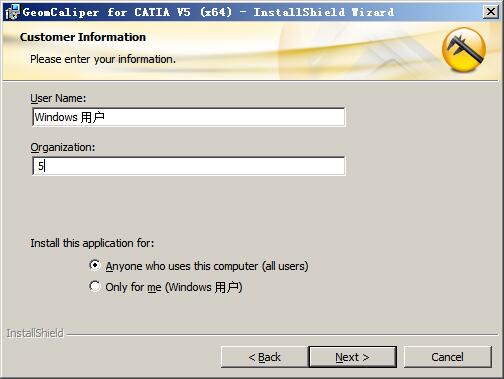This screenshot has width=504, height=379.
Task: Click the GeomCaliper title bar text
Action: click(x=209, y=12)
